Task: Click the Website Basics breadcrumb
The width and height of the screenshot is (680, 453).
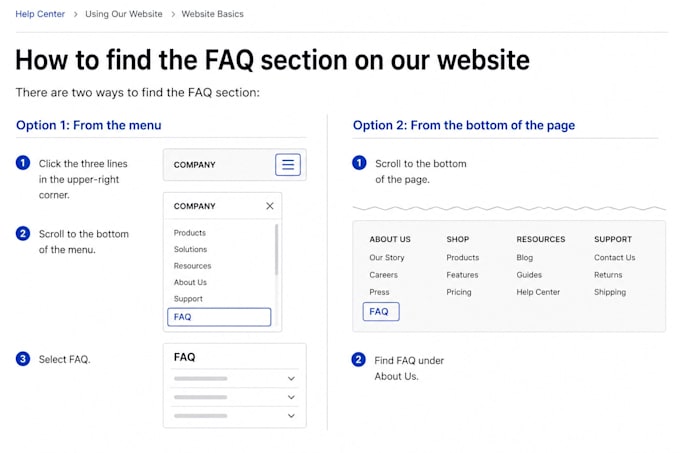Action: 212,14
